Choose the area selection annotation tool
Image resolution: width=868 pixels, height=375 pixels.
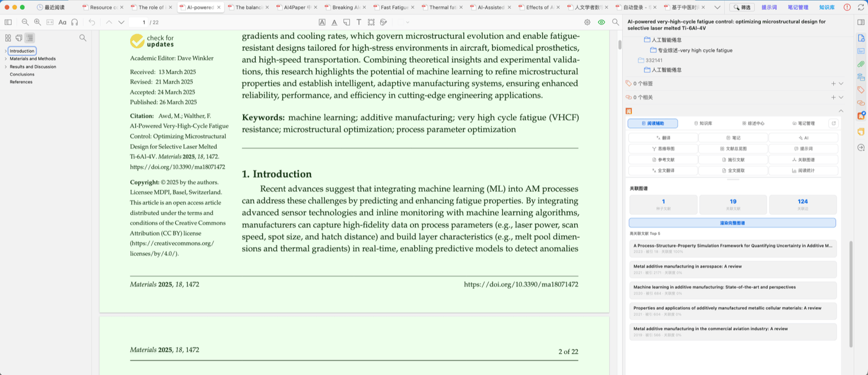point(371,22)
